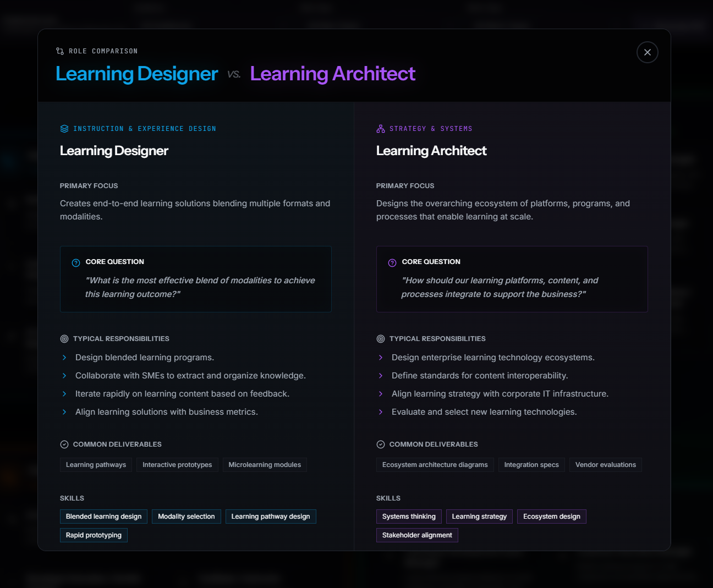Click the Systems thinking skill chip
This screenshot has height=588, width=713.
409,516
